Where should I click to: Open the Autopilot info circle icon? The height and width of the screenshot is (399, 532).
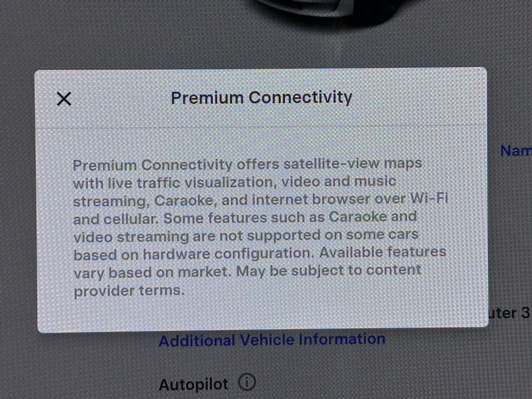(247, 383)
